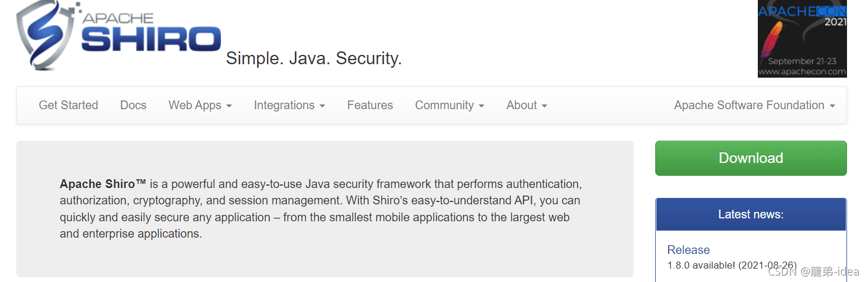Open the Features page
This screenshot has height=282, width=868.
pos(370,105)
